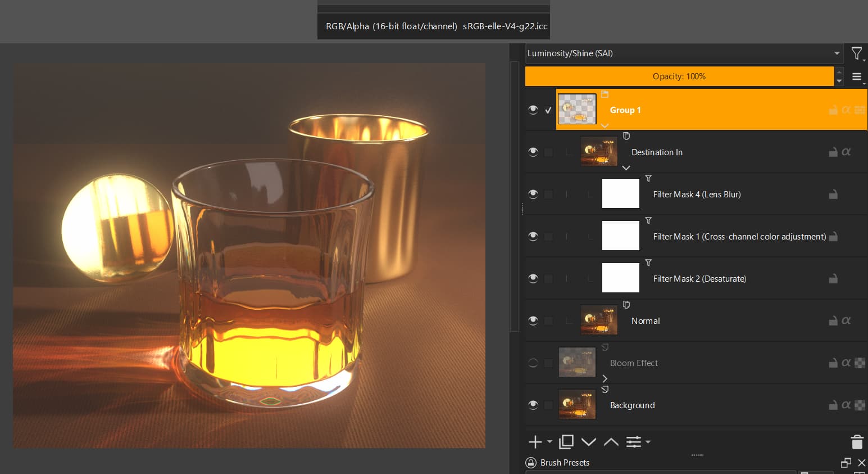The width and height of the screenshot is (868, 474).
Task: Click the RGB/Alpha color space status label
Action: pyautogui.click(x=433, y=26)
